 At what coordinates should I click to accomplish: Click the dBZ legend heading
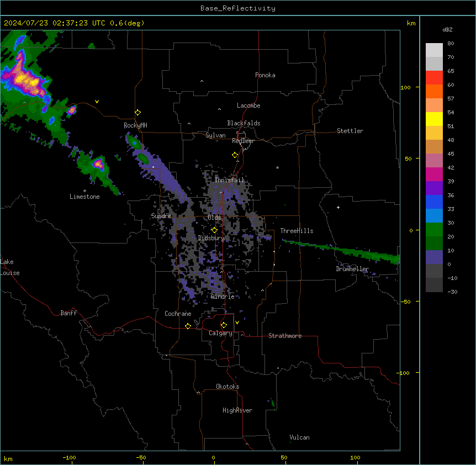(447, 29)
